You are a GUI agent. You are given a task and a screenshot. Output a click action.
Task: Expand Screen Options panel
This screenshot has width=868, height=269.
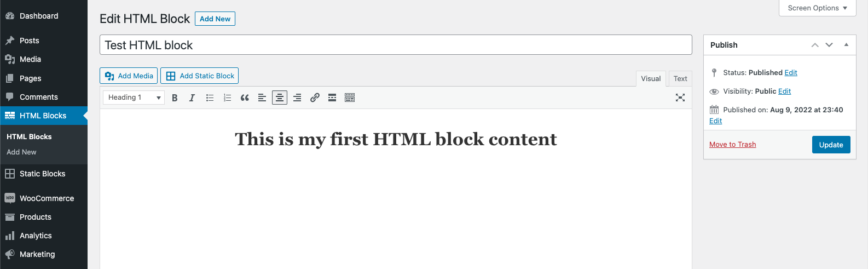(x=817, y=8)
